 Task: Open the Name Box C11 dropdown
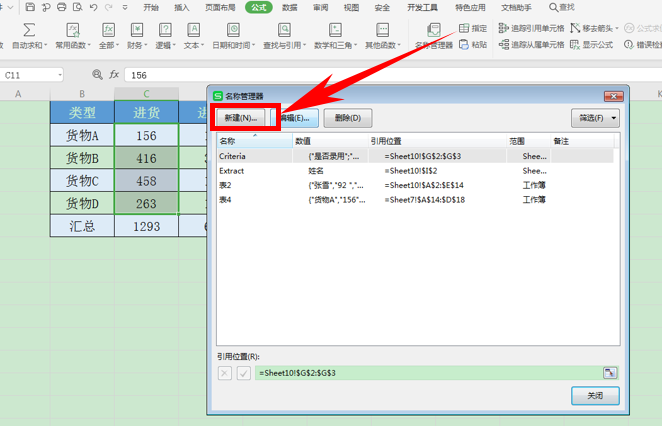(x=60, y=75)
